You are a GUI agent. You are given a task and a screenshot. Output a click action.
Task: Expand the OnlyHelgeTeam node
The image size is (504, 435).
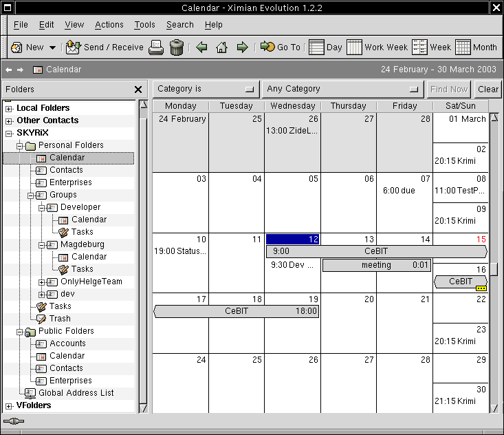click(42, 282)
